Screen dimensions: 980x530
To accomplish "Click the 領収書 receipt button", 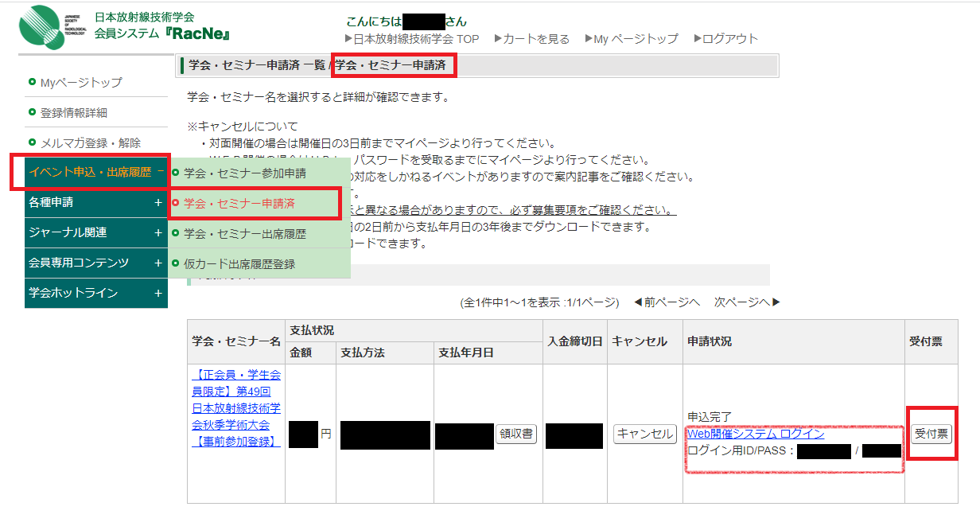I will [x=516, y=435].
